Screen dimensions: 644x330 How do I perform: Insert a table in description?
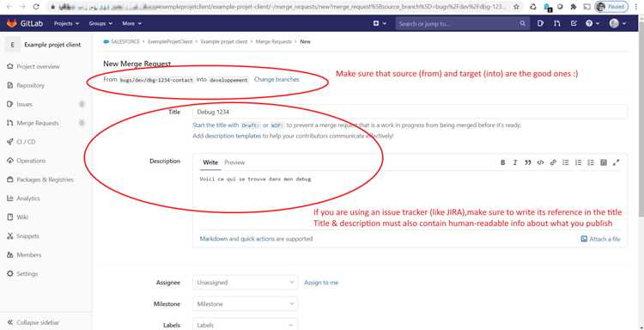[x=604, y=162]
